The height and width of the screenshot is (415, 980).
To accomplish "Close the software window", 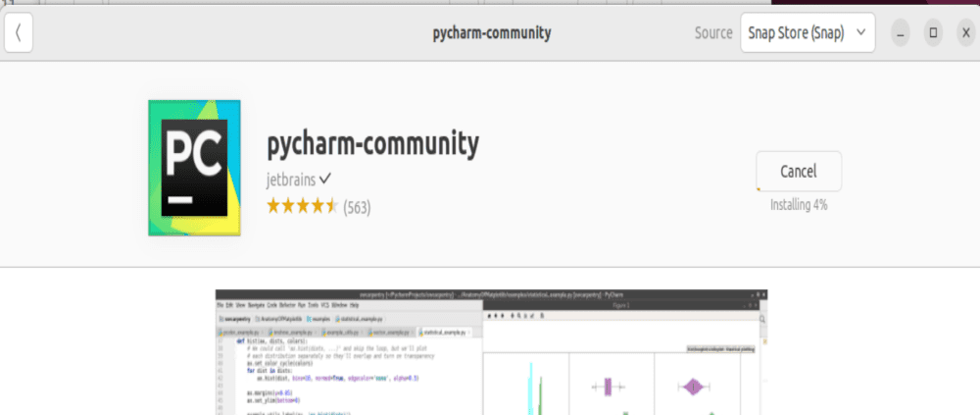I will tap(965, 33).
